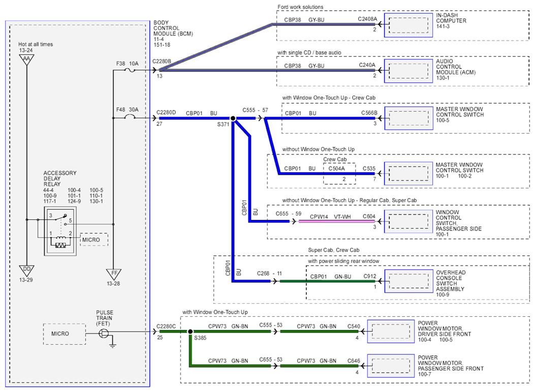Select the passenger side window switch box
The height and width of the screenshot is (392, 535).
click(408, 221)
